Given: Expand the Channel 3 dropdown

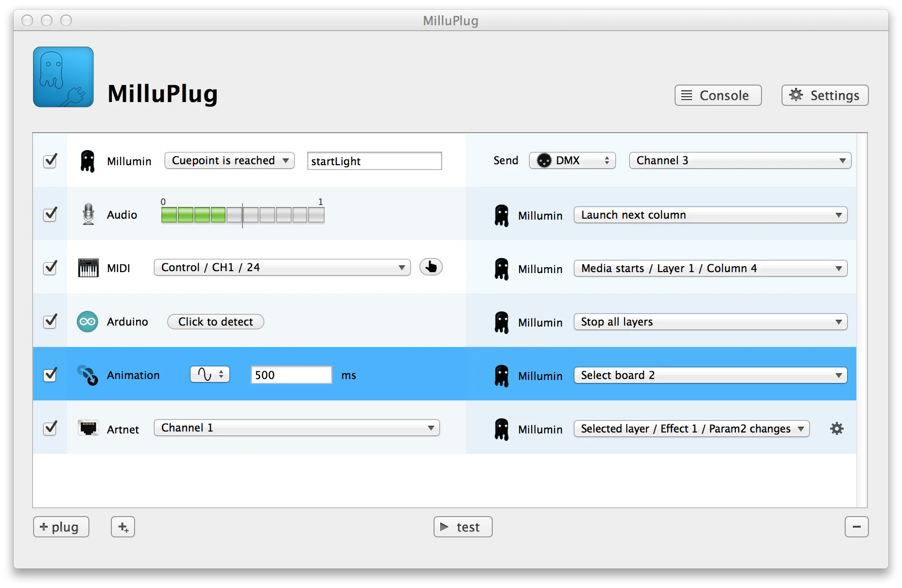Looking at the screenshot, I should (x=740, y=160).
